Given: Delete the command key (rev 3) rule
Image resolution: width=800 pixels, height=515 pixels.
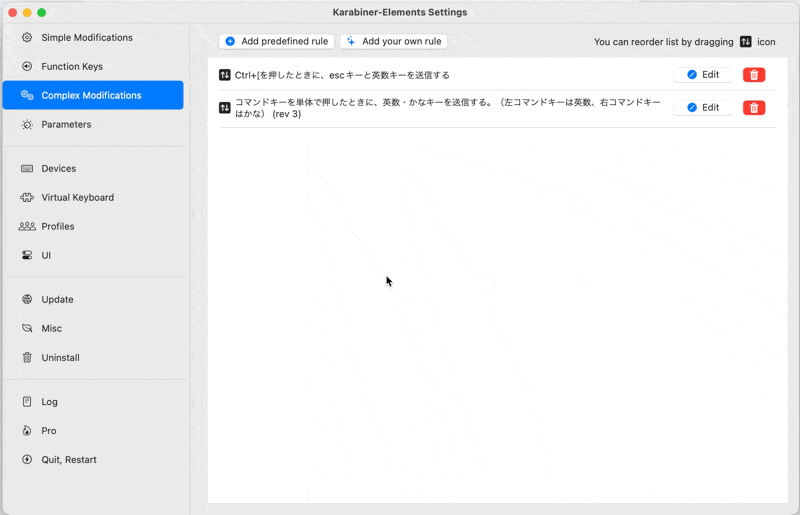Looking at the screenshot, I should pos(754,108).
